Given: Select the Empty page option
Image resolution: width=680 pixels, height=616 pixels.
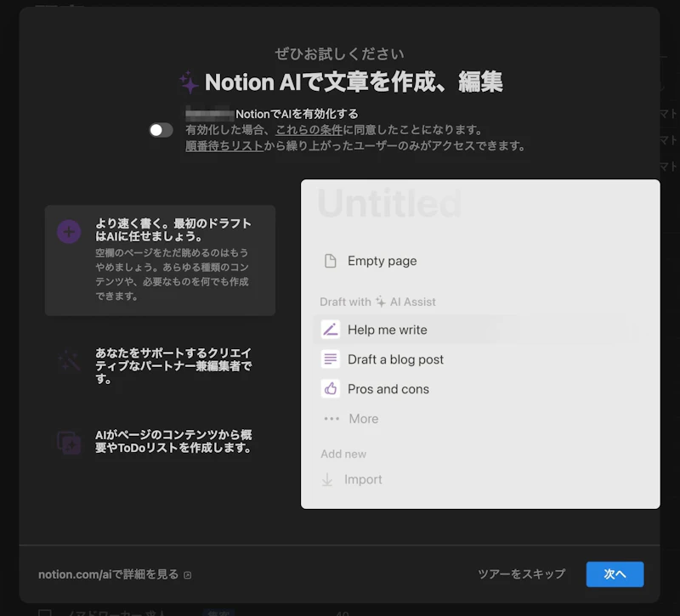Looking at the screenshot, I should [382, 261].
